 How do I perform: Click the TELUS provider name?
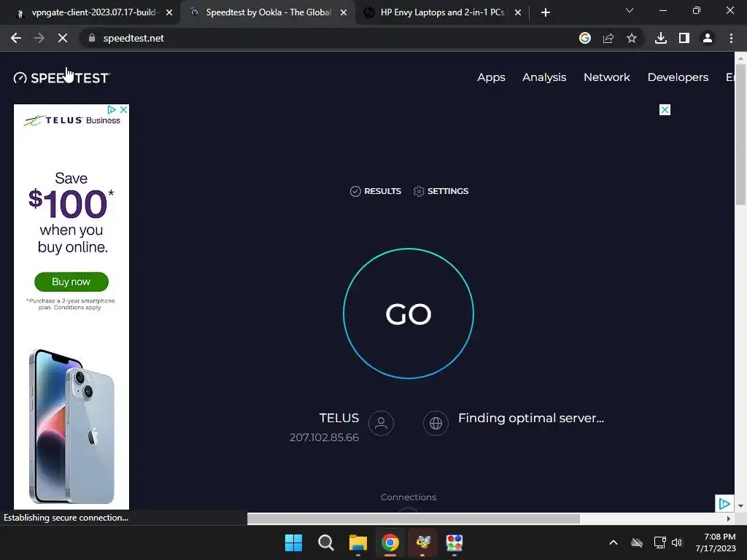(338, 418)
